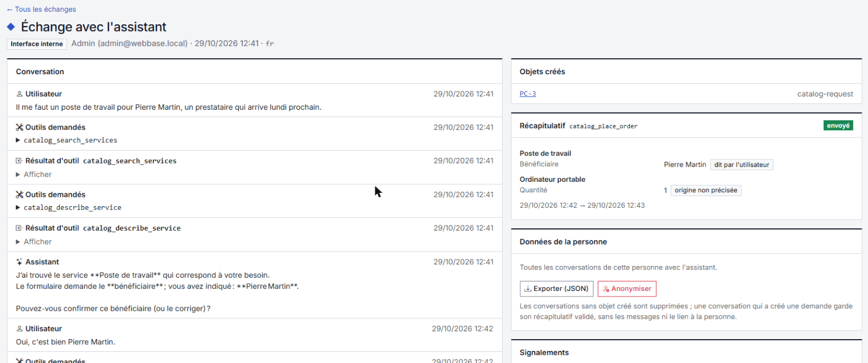Click the recap time range "12:42 → 12:43"
Screen dimensions: 868x363
coord(582,205)
